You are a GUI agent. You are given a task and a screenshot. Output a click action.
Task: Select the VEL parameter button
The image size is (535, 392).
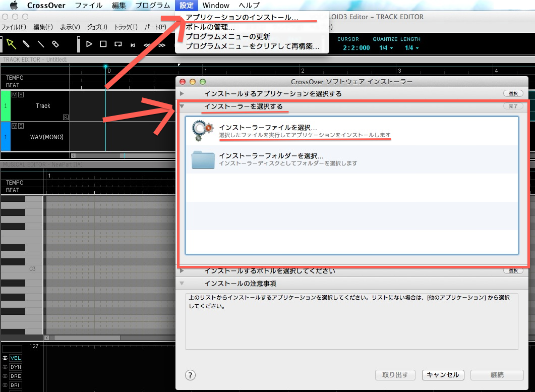click(x=16, y=358)
